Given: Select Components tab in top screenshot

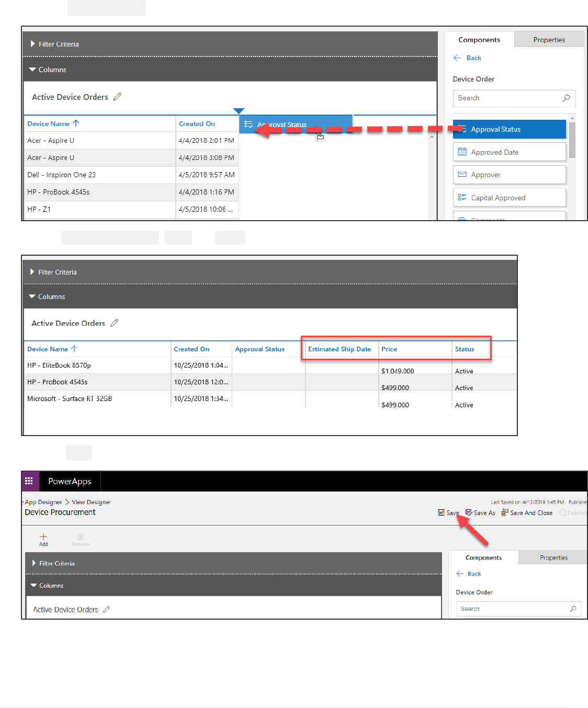Looking at the screenshot, I should 479,40.
